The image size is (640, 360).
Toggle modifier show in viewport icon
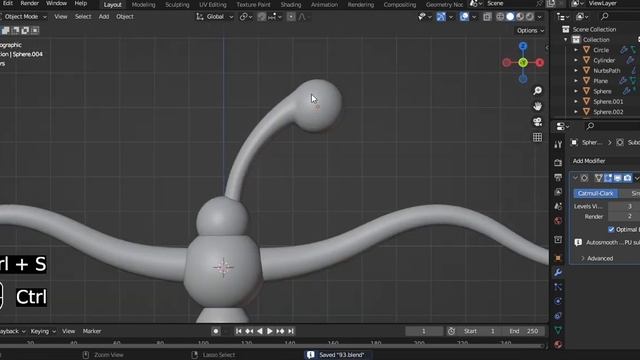point(618,178)
